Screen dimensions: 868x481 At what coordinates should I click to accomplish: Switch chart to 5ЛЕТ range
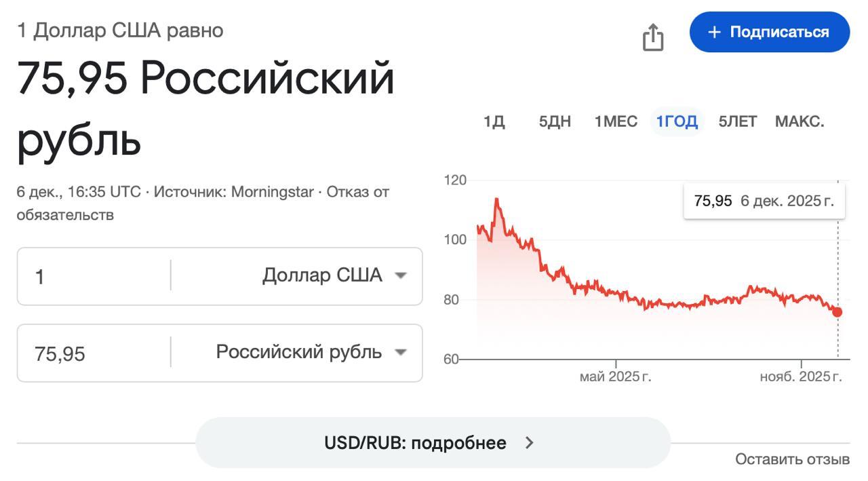pos(738,121)
